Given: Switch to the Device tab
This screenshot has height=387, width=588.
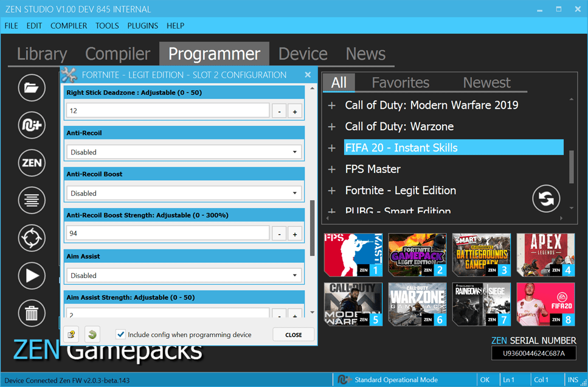Looking at the screenshot, I should [303, 54].
